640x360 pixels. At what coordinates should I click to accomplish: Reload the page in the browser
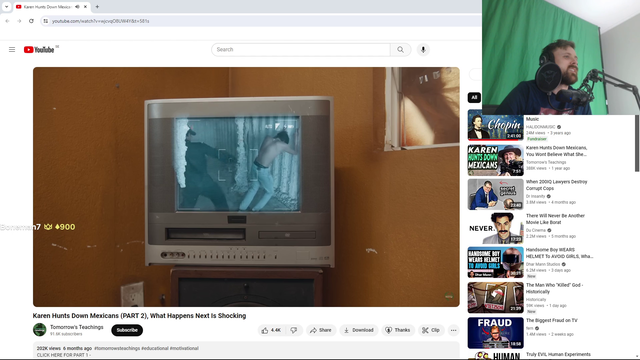(31, 21)
